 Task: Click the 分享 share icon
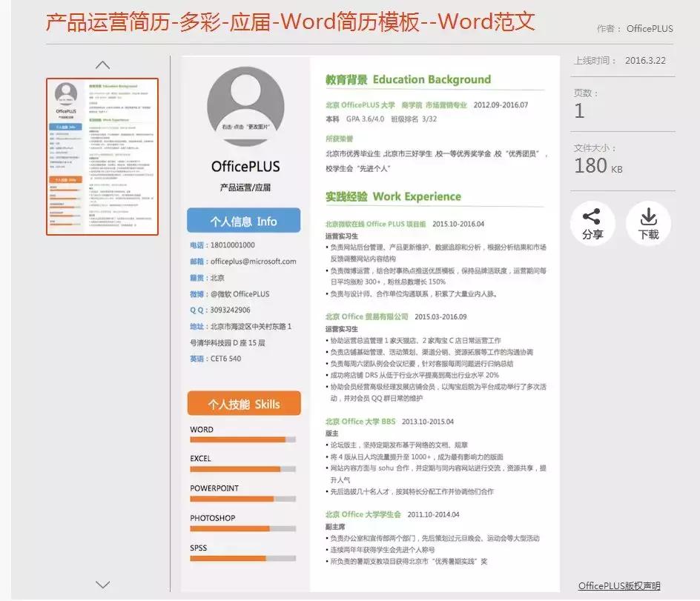pos(592,222)
